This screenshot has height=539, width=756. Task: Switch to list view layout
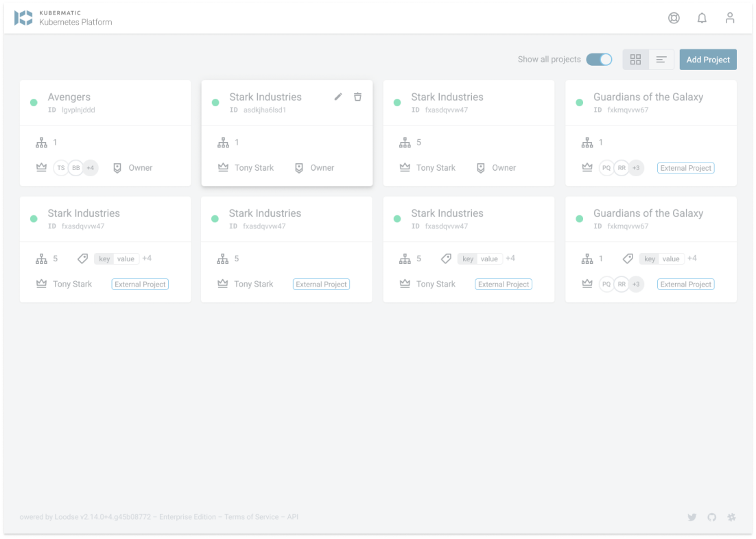pyautogui.click(x=661, y=59)
